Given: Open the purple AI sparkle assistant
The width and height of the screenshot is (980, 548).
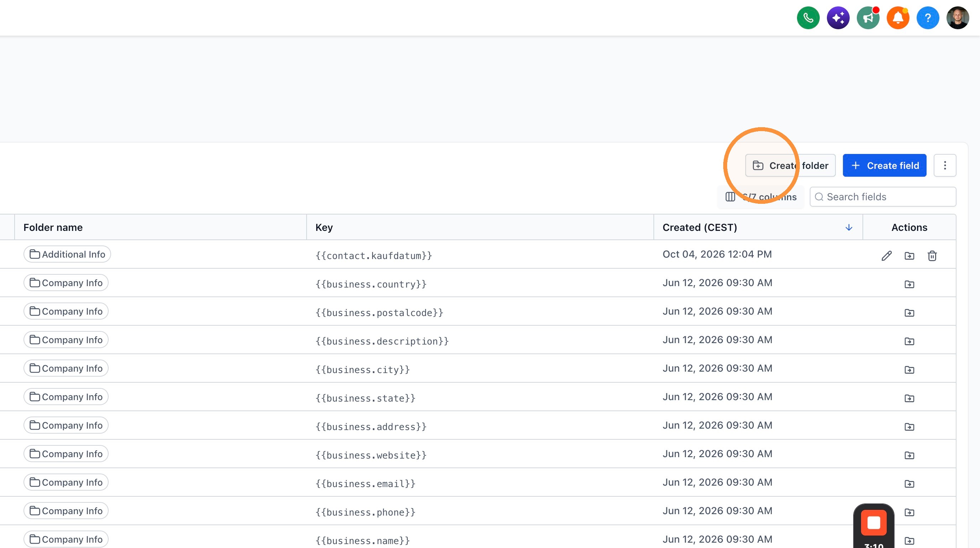Looking at the screenshot, I should point(838,17).
